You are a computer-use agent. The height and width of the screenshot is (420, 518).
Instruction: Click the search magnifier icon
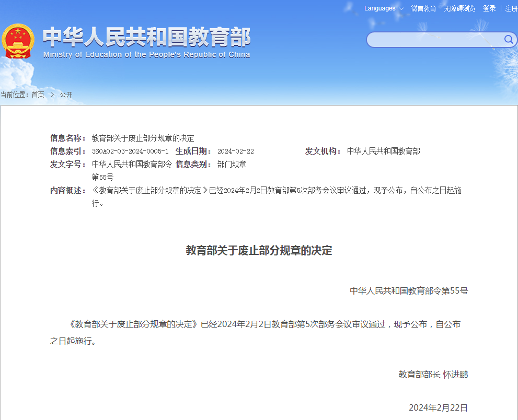pyautogui.click(x=509, y=40)
